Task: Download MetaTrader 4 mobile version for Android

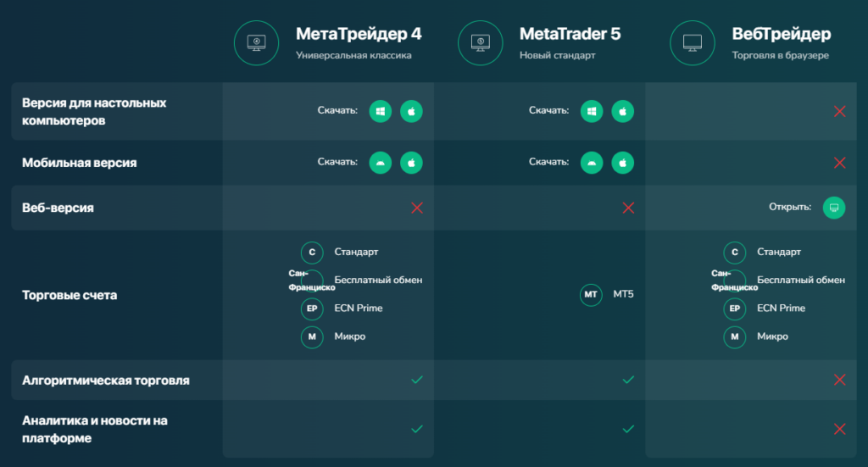Action: pyautogui.click(x=381, y=162)
